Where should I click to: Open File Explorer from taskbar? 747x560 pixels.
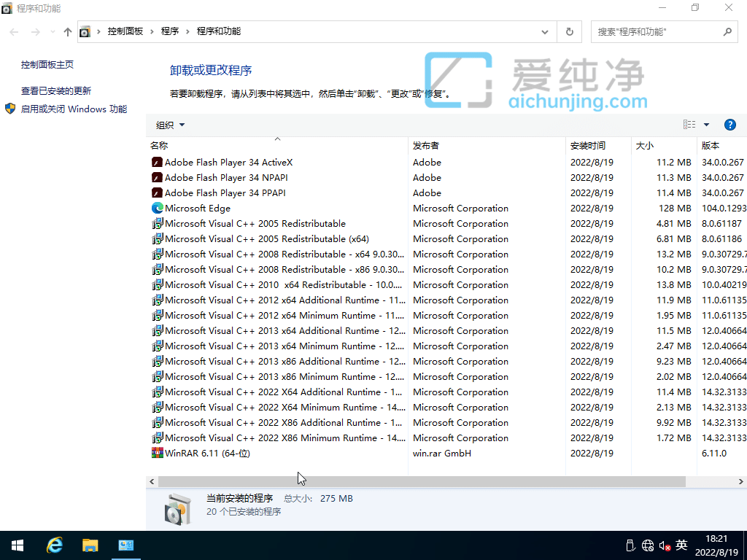coord(90,545)
